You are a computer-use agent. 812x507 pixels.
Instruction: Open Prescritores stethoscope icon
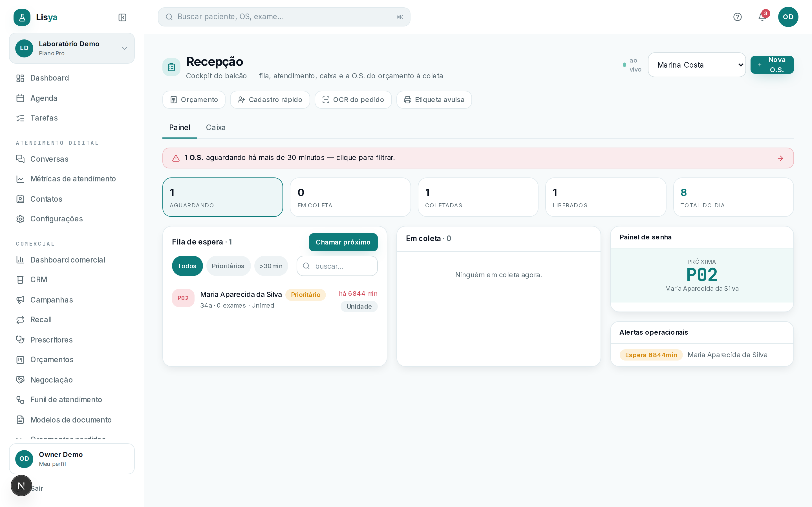click(20, 340)
